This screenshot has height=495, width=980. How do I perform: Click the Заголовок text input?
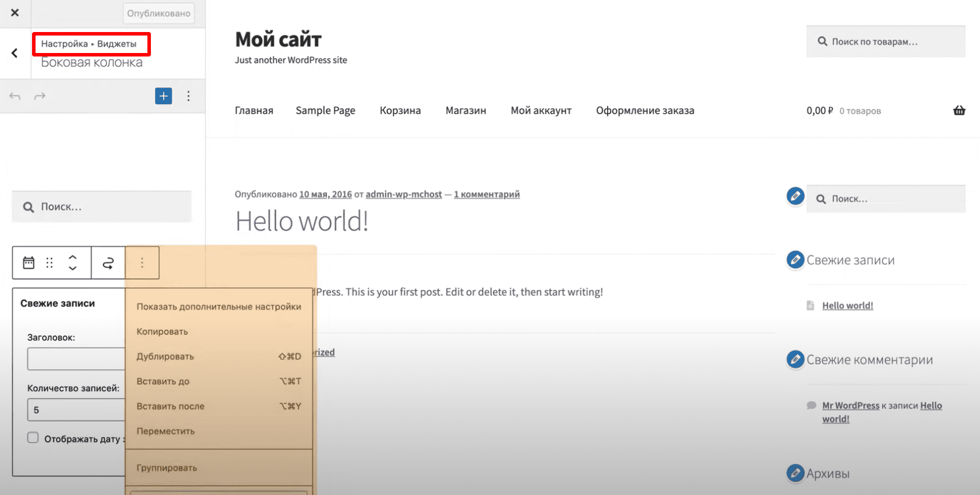click(76, 359)
